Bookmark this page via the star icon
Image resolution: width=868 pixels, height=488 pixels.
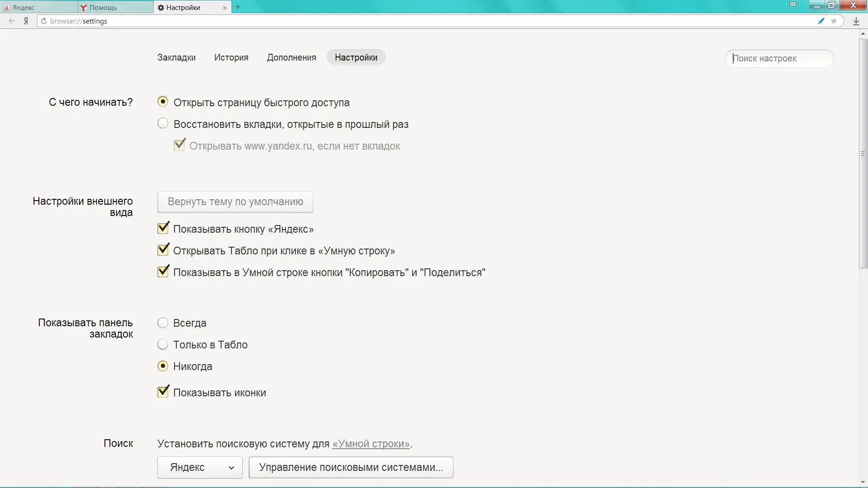(834, 21)
